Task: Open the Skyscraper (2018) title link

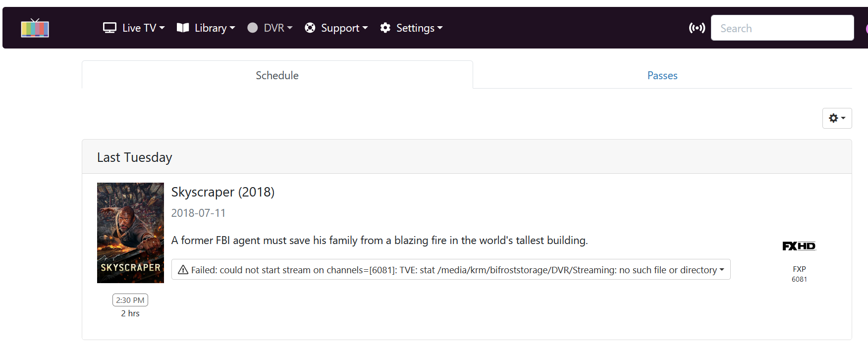Action: (x=222, y=192)
